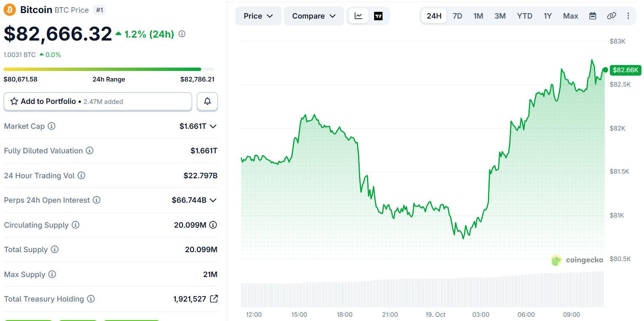
Task: Open the calendar date range icon
Action: tap(593, 16)
